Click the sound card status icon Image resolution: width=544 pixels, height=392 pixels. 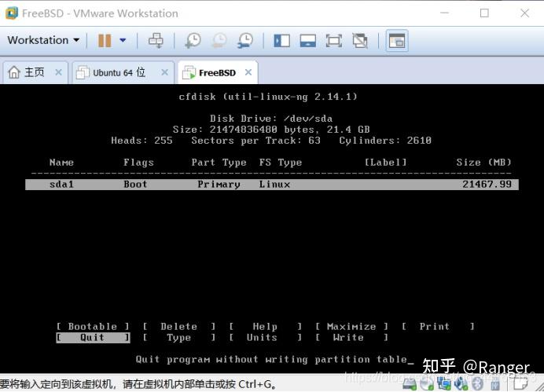click(x=461, y=383)
